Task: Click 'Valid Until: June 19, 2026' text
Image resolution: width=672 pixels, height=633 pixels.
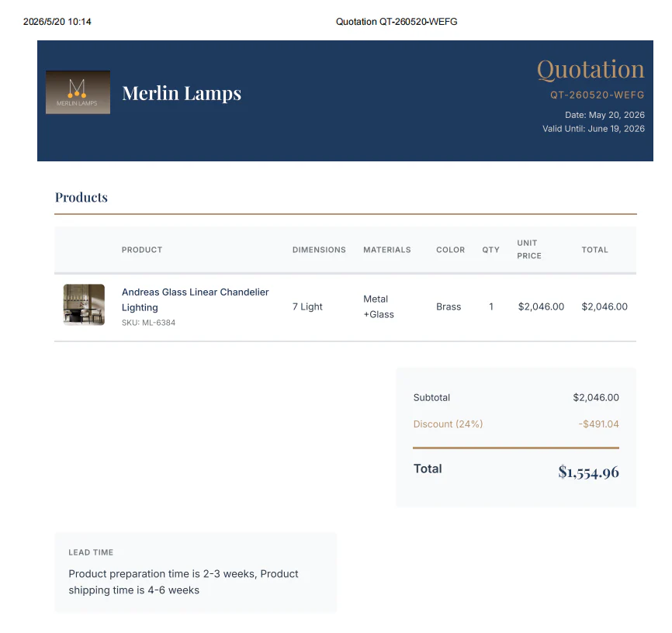Action: 594,129
